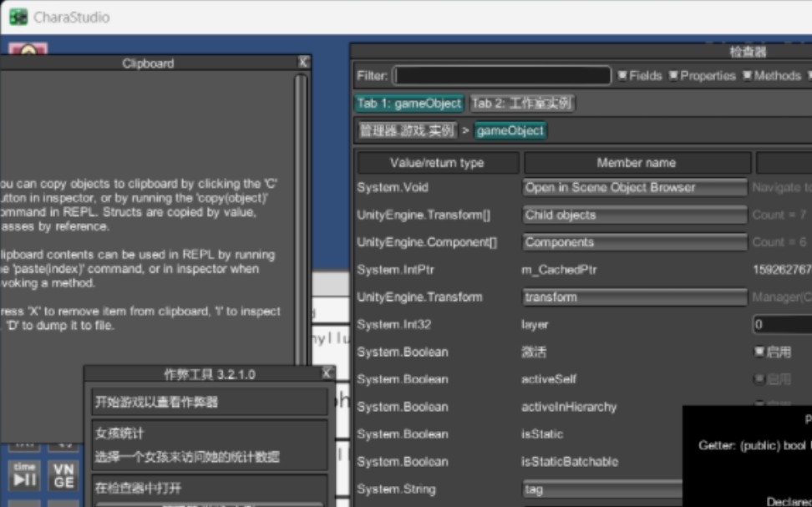
Task: Select the 女孩统计 heading
Action: click(x=119, y=433)
